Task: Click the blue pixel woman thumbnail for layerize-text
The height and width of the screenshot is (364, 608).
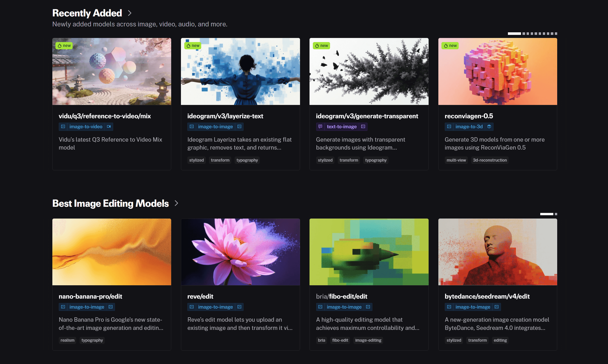Action: [240, 72]
